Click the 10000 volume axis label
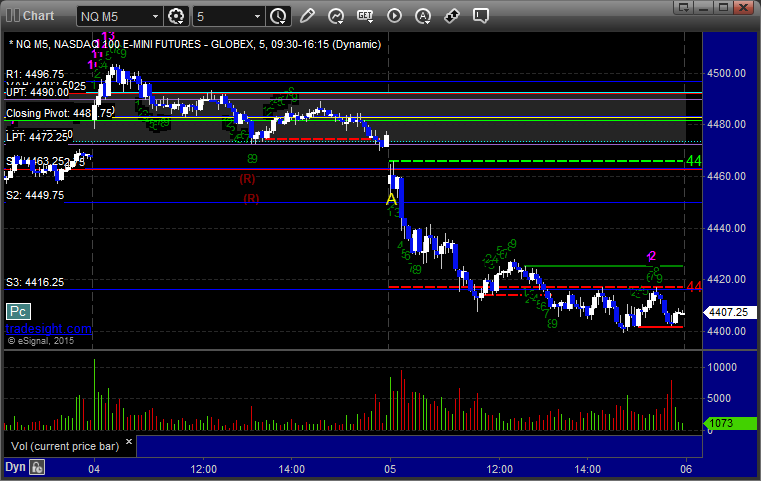Screen dimensions: 761x481 coord(722,367)
